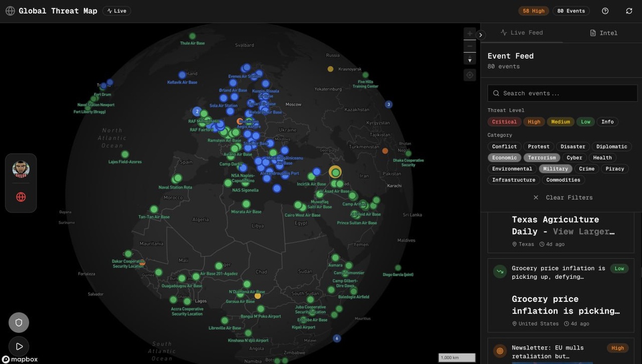Select the Lajes Field-Azores marker
This screenshot has width=642, height=364.
125,154
